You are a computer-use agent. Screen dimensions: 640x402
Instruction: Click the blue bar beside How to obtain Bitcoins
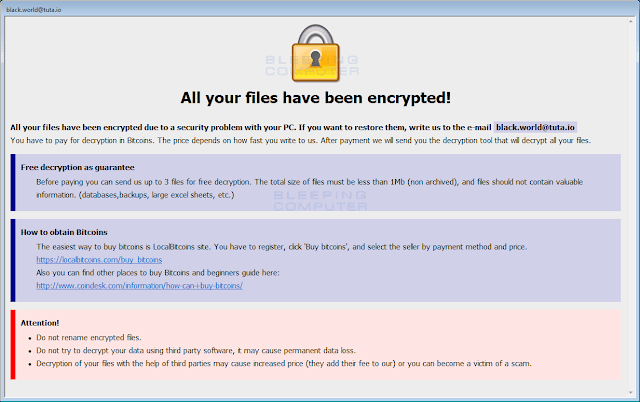12,259
